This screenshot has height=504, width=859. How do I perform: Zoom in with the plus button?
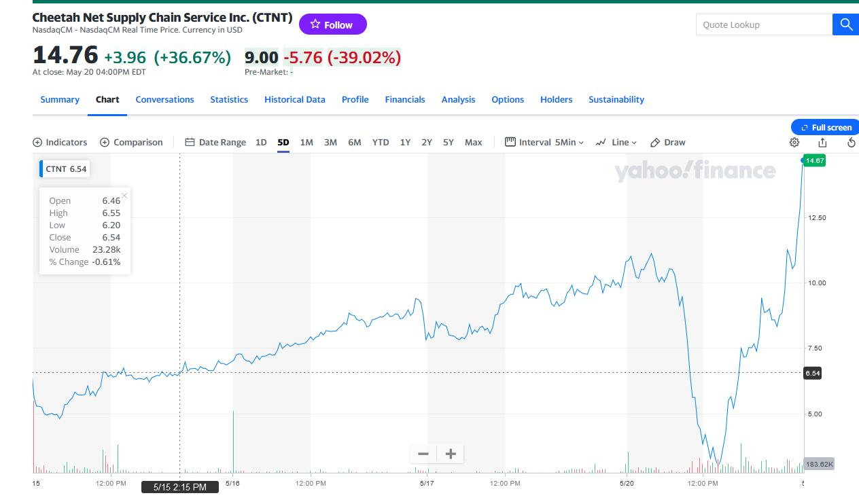450,454
